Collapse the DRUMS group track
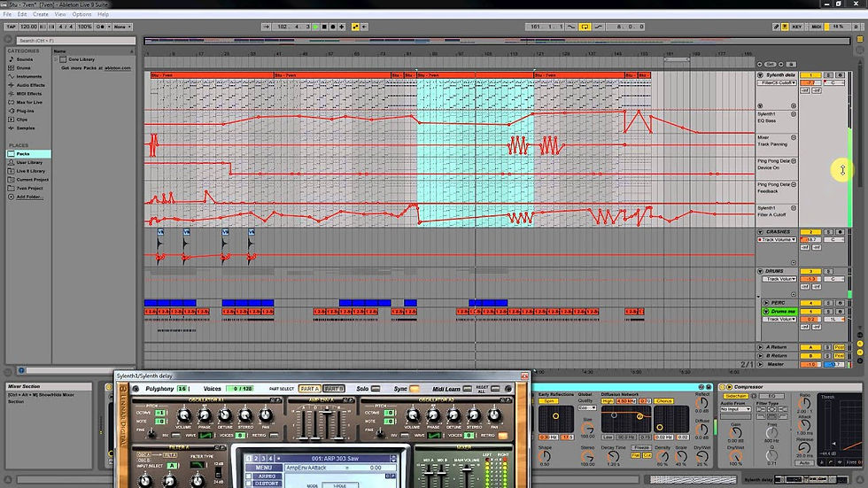The width and height of the screenshot is (868, 488). 761,271
